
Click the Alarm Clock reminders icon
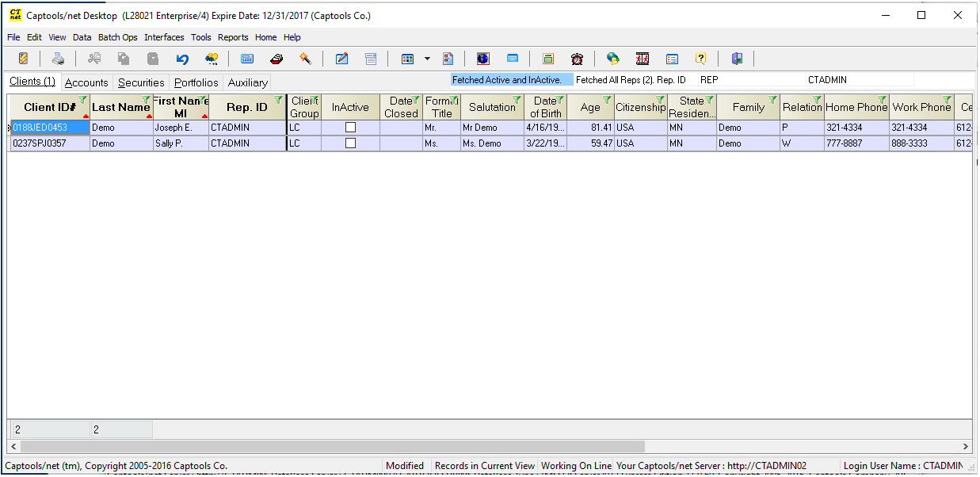(578, 58)
